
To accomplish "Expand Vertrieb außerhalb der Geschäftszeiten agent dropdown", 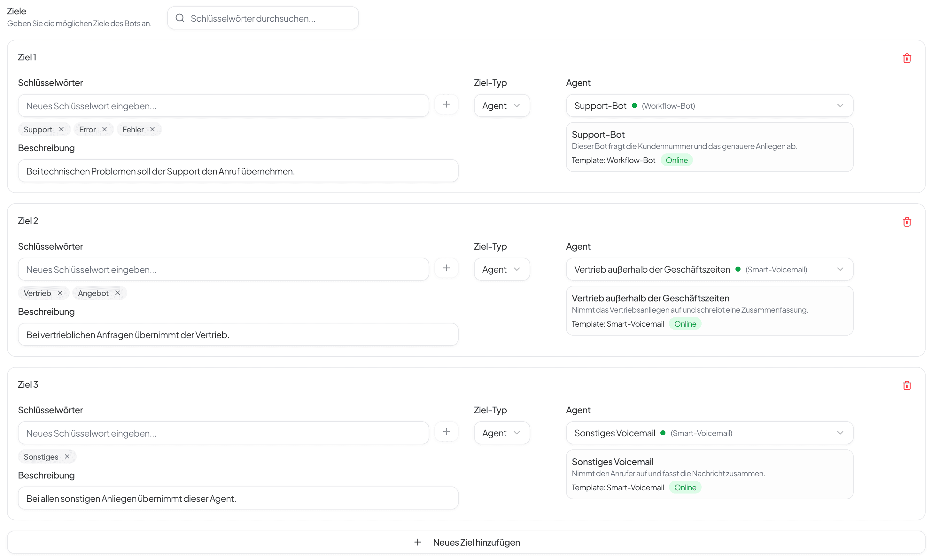I will [x=709, y=269].
